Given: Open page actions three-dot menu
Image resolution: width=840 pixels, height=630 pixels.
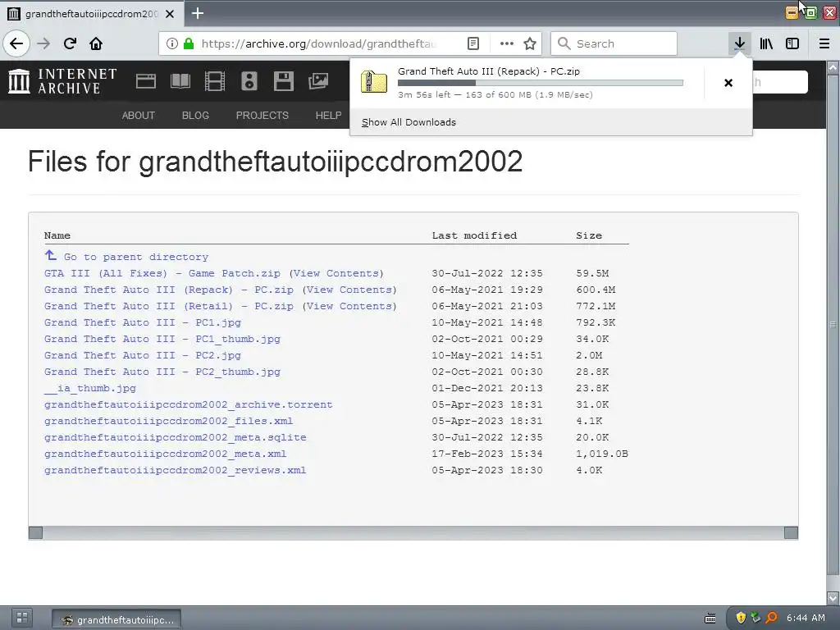Looking at the screenshot, I should tap(506, 43).
